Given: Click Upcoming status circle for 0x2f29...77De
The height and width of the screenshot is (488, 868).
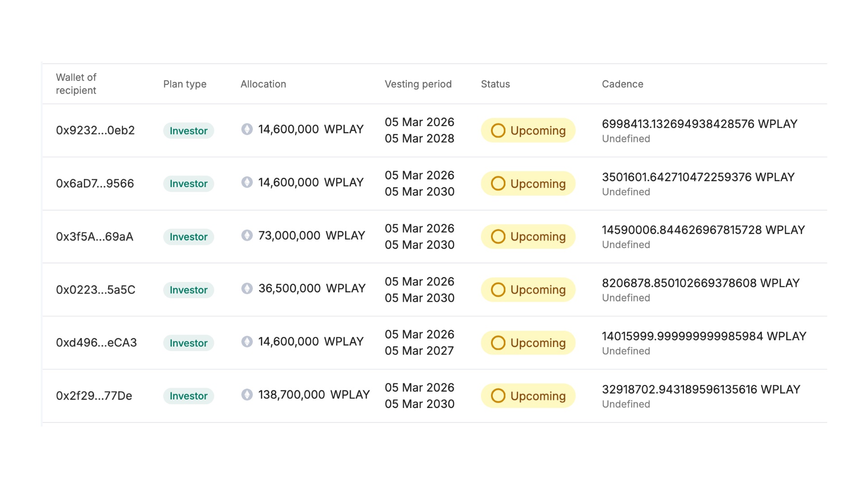Looking at the screenshot, I should pyautogui.click(x=498, y=396).
